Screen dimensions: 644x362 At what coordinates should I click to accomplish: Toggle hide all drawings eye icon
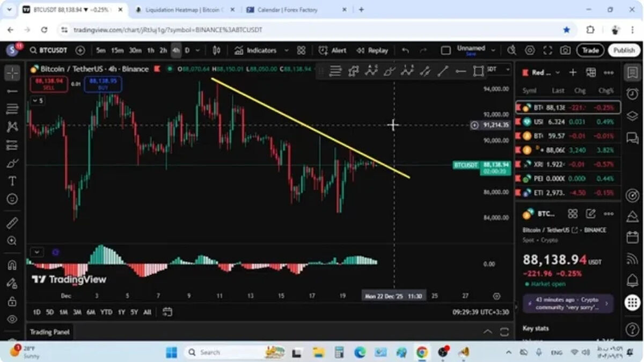pos(12,320)
